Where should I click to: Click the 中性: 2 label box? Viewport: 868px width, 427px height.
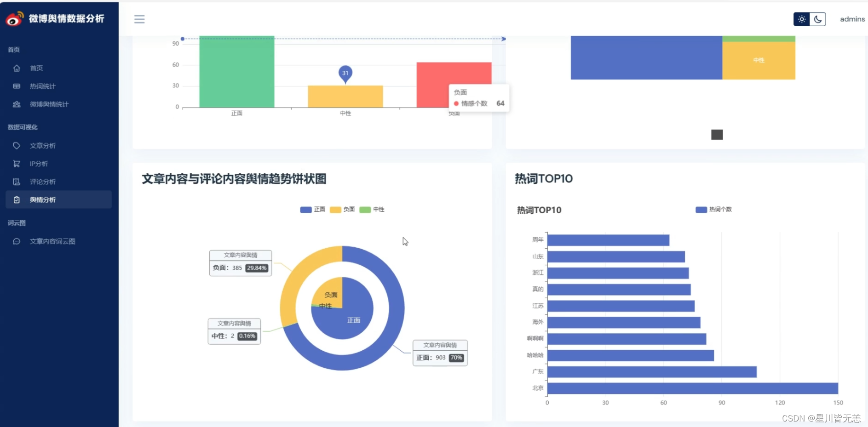coord(235,331)
